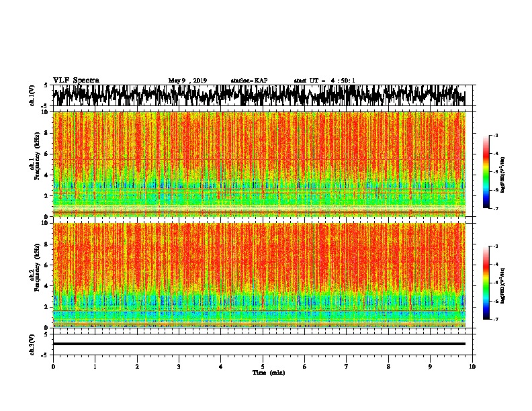Click time axis tick label "3"

click(179, 367)
